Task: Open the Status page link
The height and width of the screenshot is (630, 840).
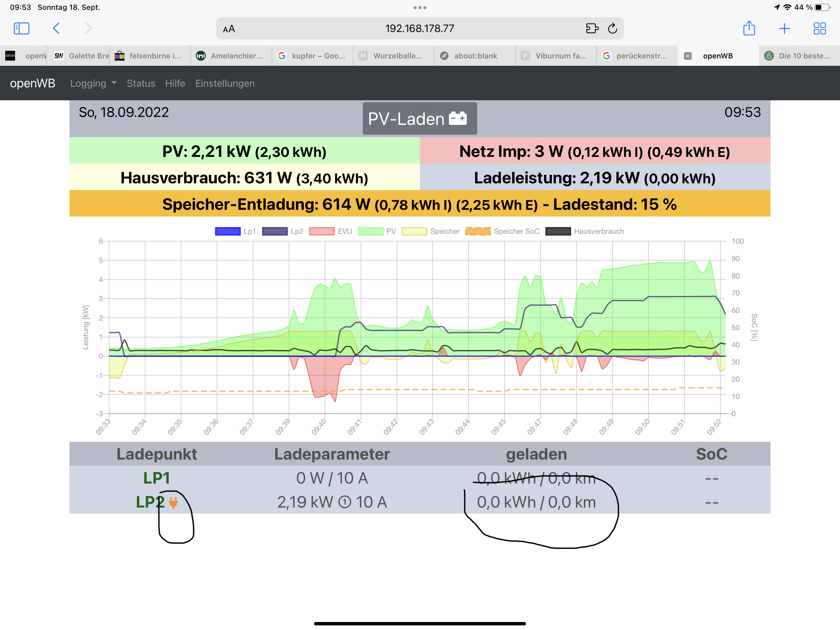Action: (141, 83)
